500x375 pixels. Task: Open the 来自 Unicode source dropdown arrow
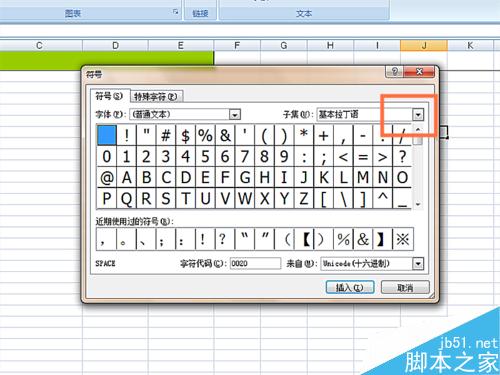click(x=418, y=264)
